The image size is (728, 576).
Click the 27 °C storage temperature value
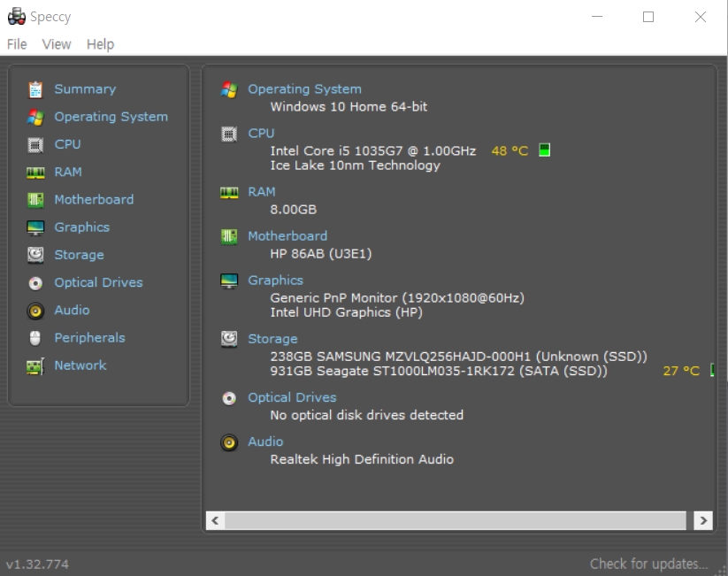coord(681,371)
